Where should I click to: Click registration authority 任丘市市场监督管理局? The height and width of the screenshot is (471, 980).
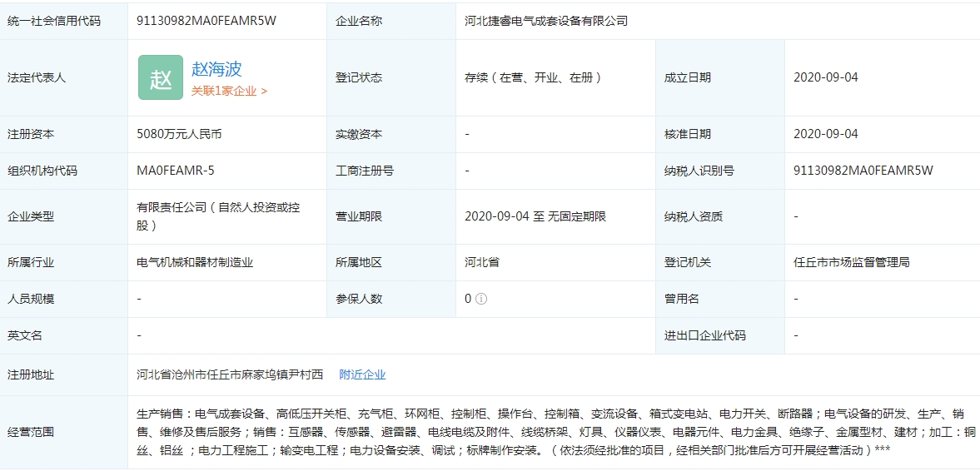pyautogui.click(x=851, y=262)
